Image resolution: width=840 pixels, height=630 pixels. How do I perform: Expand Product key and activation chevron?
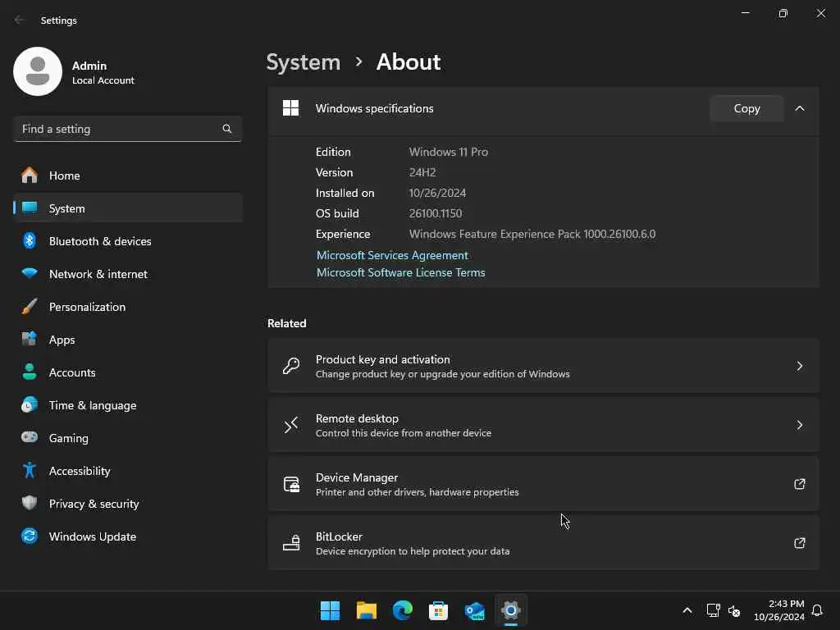pyautogui.click(x=799, y=366)
